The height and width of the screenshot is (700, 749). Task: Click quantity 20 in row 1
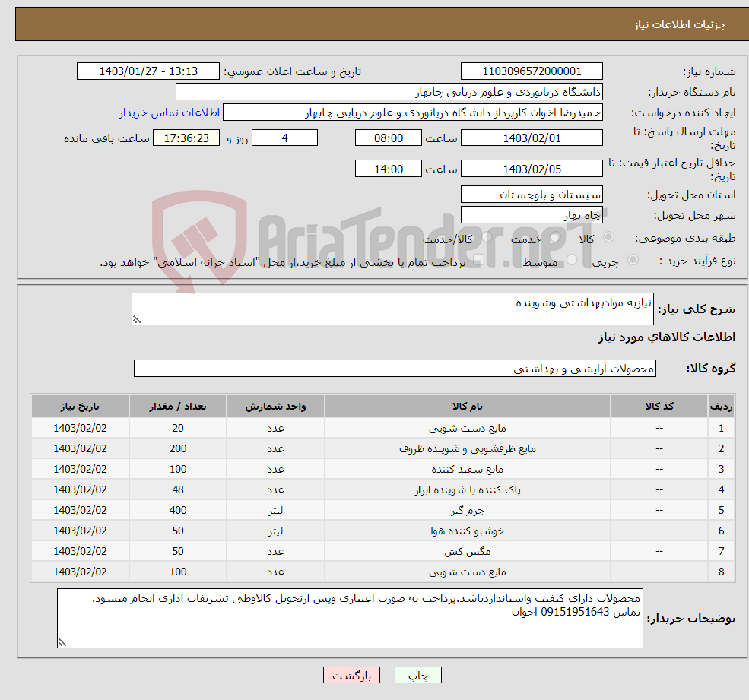(178, 429)
